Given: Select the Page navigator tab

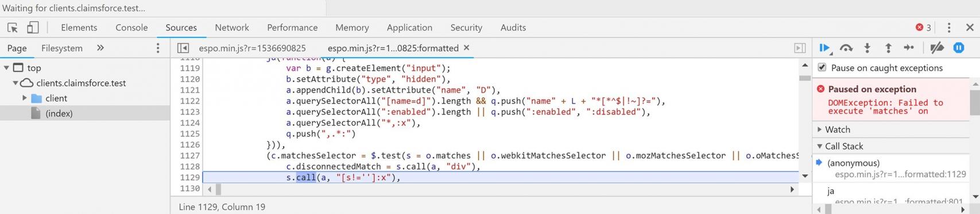Looking at the screenshot, I should (17, 48).
